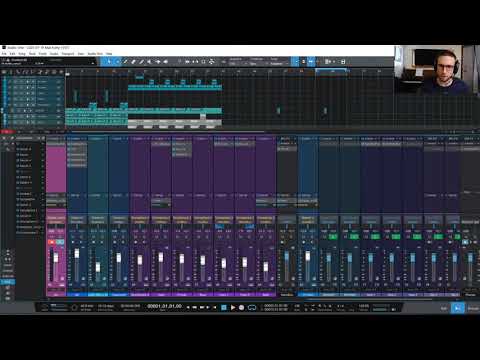Click the song position time display
Screen dimensions: 480x360
[x=165, y=306]
